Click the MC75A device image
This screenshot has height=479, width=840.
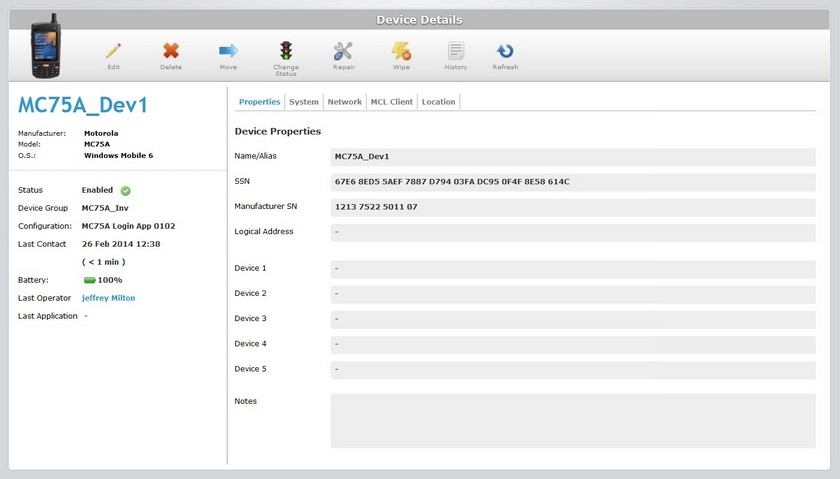[x=46, y=47]
